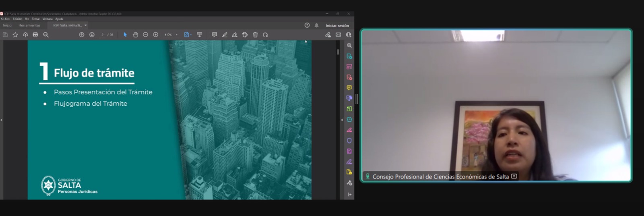644x216 pixels.
Task: Go to next page with down arrow
Action: pos(92,35)
